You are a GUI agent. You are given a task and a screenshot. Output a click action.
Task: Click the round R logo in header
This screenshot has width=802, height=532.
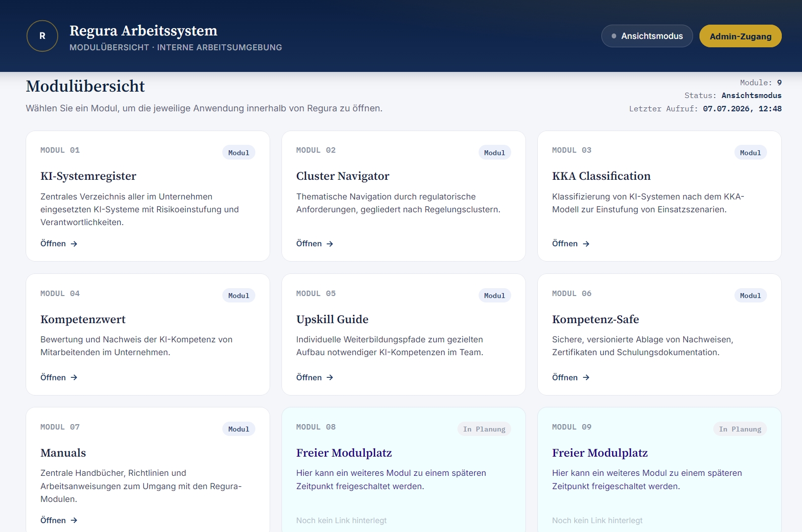click(42, 36)
